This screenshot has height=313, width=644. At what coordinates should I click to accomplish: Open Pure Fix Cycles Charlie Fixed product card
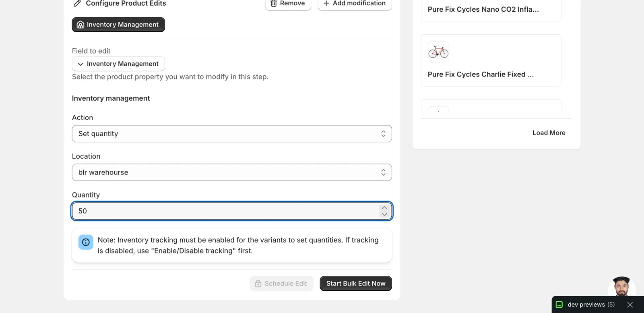[x=491, y=60]
